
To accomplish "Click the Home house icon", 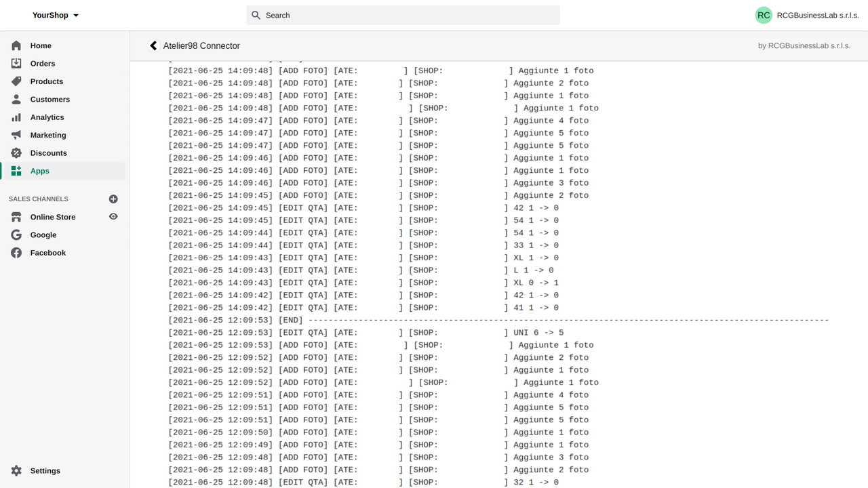I will [x=16, y=45].
